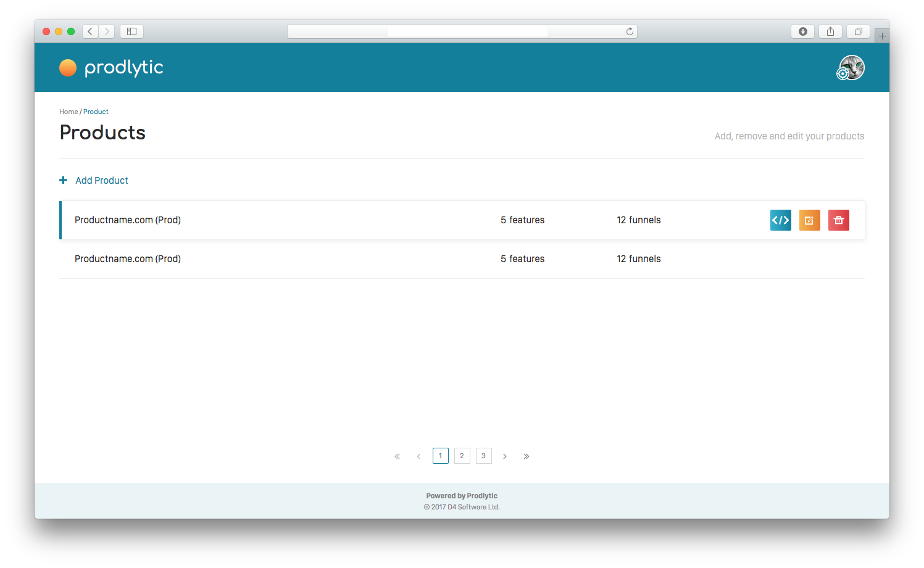Select page 1 in pagination
Viewport: 924px width, 568px height.
441,456
